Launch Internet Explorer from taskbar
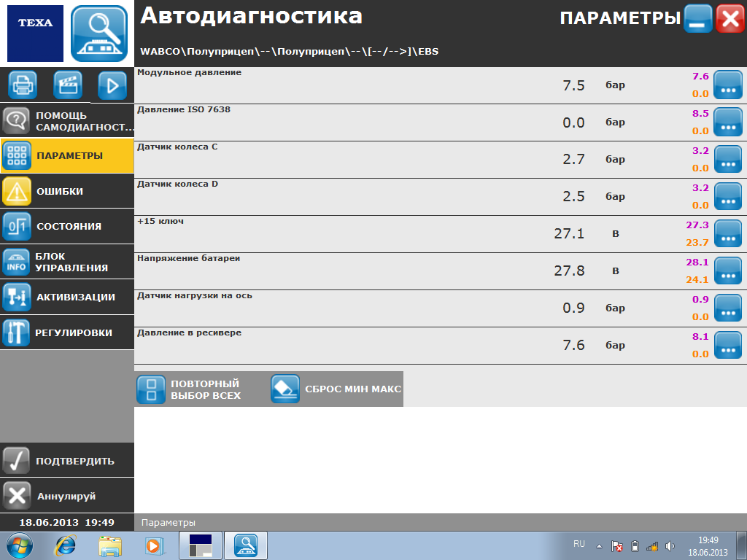 point(66,545)
